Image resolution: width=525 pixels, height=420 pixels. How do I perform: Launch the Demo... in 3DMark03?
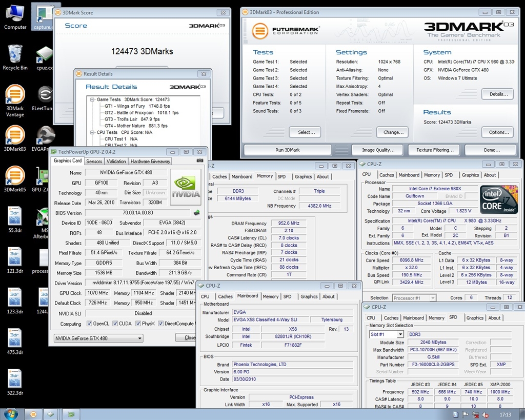coord(492,150)
